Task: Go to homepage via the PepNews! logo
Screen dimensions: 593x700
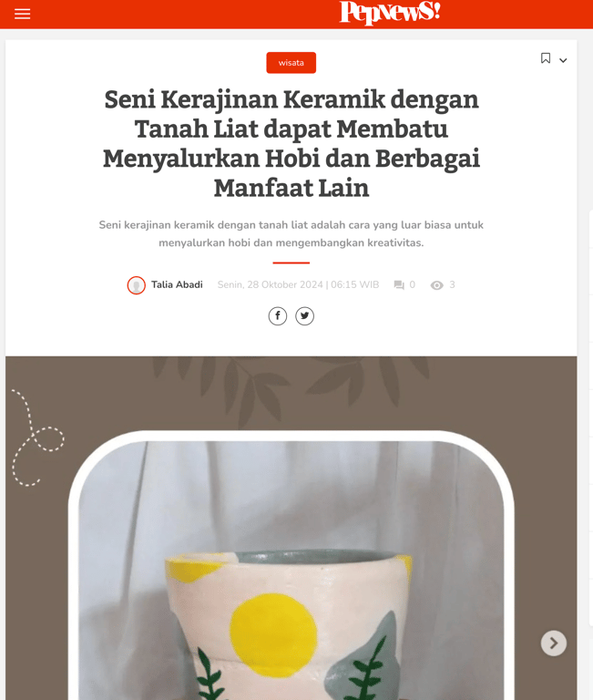Action: pos(390,12)
